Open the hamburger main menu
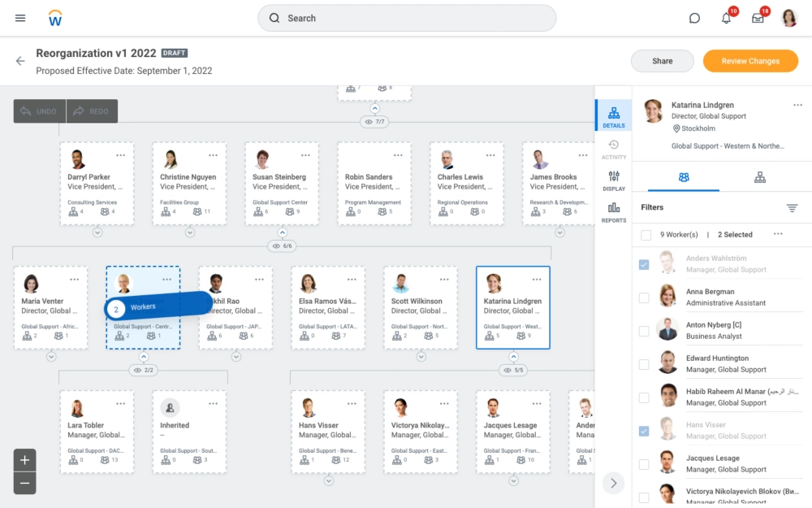812x508 pixels. coord(20,18)
